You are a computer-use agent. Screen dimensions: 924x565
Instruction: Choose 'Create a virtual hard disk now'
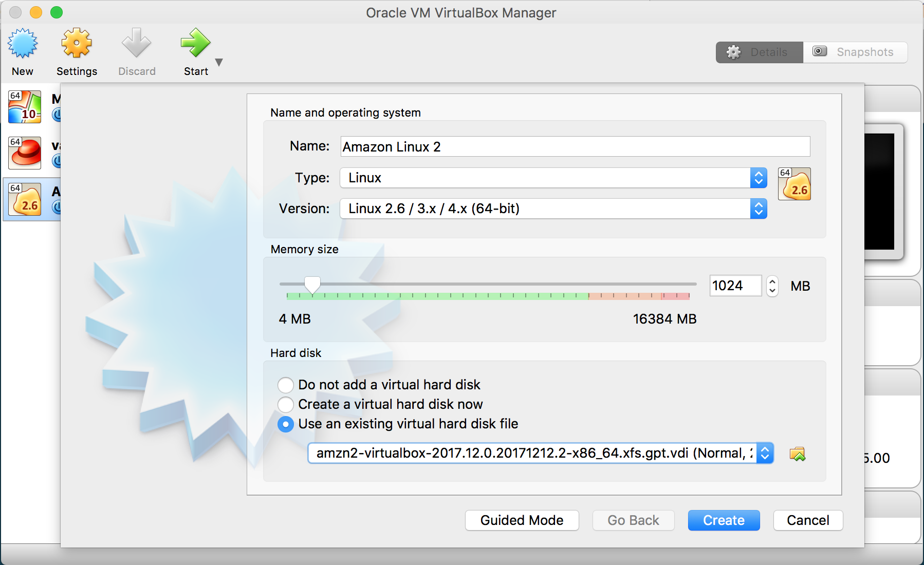pyautogui.click(x=286, y=404)
